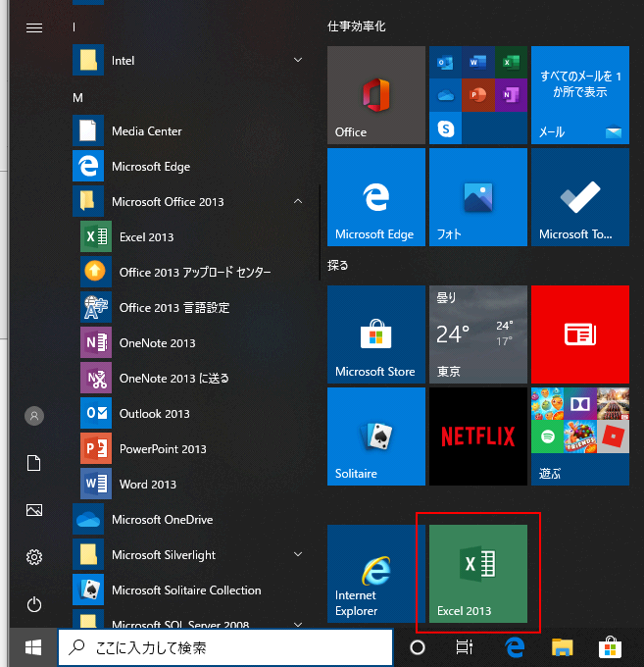Click the ここに入力して検索 search box

pos(225,647)
